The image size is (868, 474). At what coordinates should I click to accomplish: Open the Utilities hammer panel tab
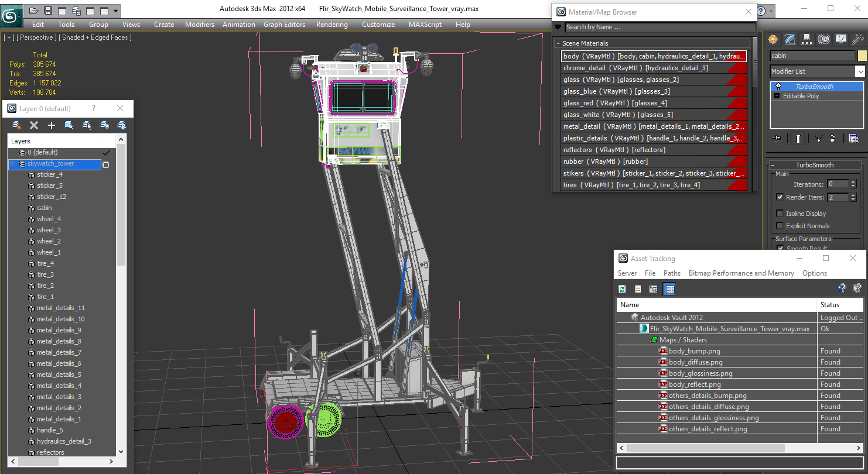tap(858, 39)
